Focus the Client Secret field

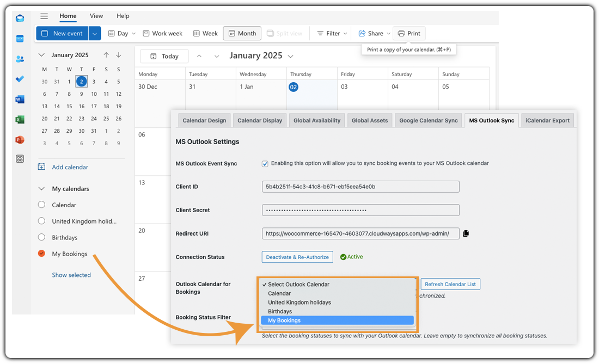(360, 210)
